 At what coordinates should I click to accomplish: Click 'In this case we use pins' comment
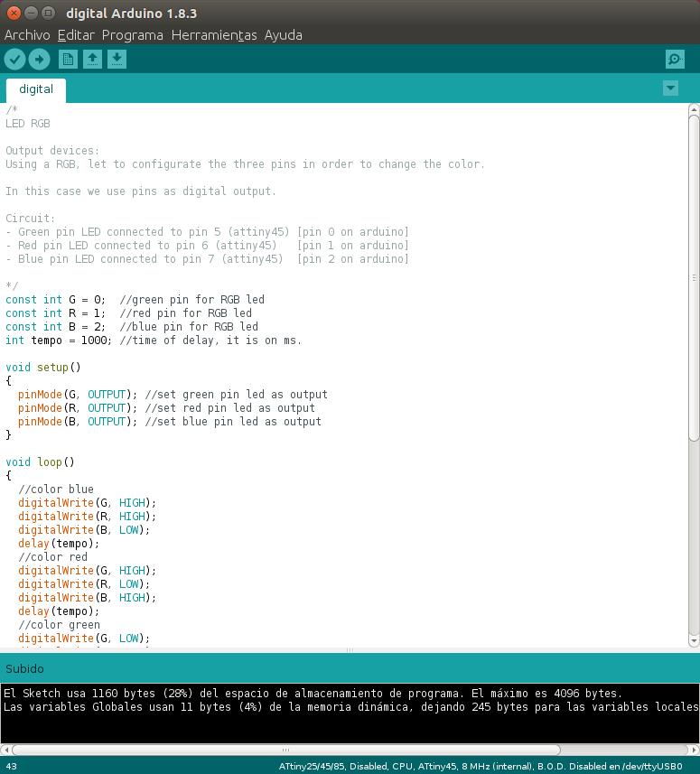(141, 191)
